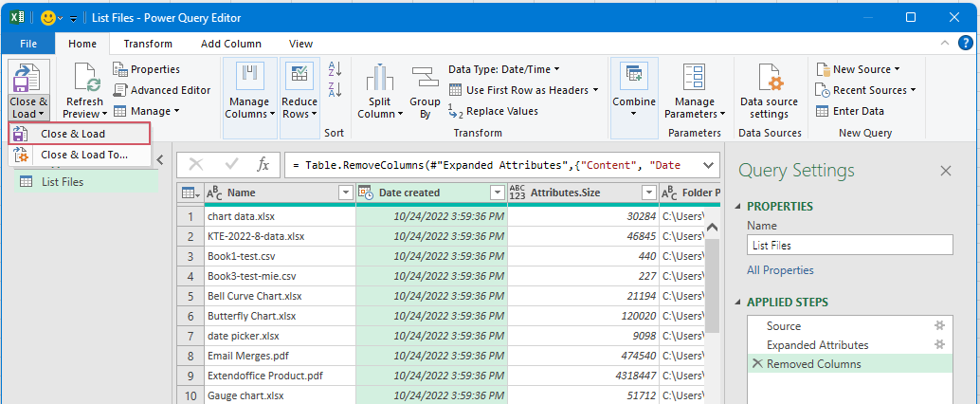Click Use First Row as Headers

click(x=523, y=90)
